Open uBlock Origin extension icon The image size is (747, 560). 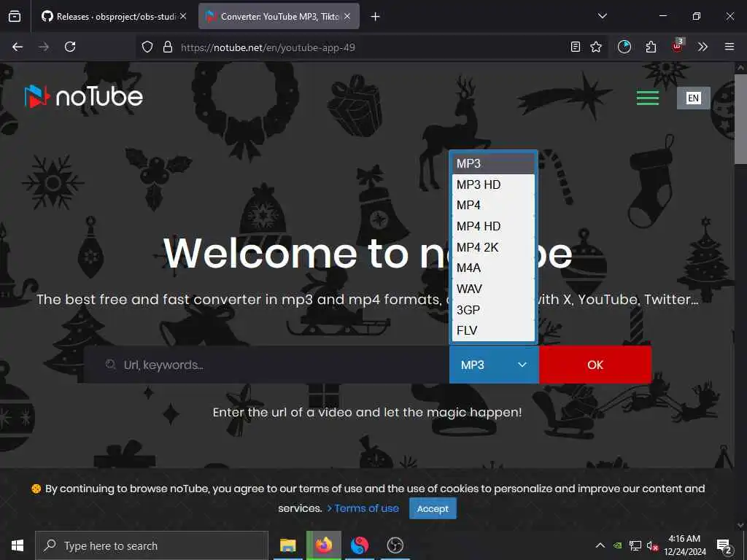tap(678, 46)
